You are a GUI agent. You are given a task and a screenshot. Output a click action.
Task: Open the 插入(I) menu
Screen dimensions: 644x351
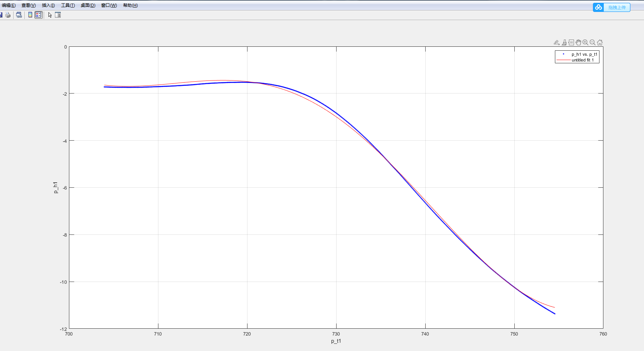(48, 5)
